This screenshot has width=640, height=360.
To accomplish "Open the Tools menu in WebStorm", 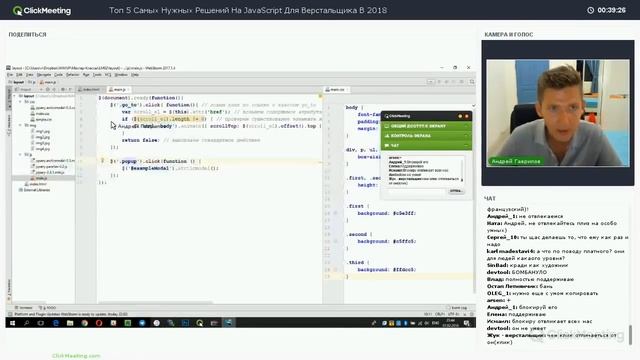I will coord(97,75).
